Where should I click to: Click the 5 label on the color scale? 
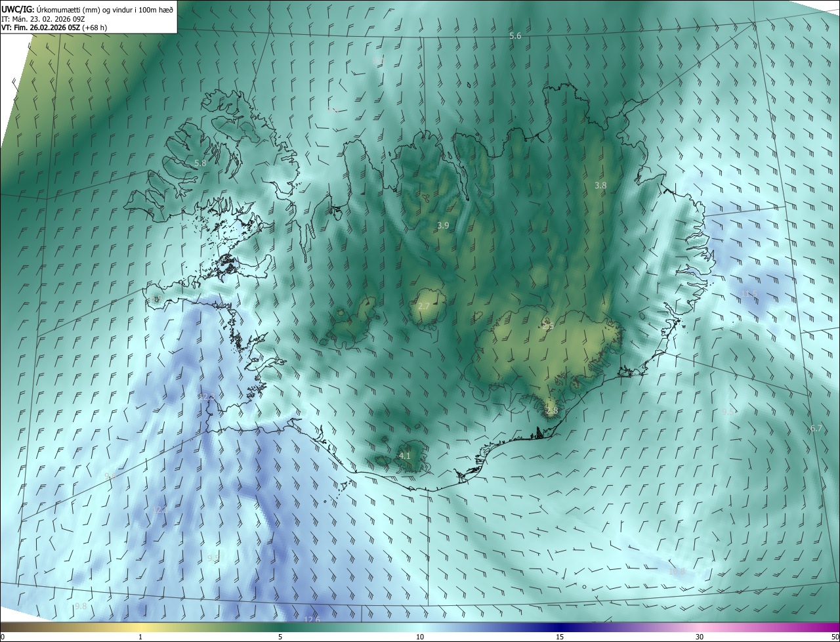(x=280, y=637)
